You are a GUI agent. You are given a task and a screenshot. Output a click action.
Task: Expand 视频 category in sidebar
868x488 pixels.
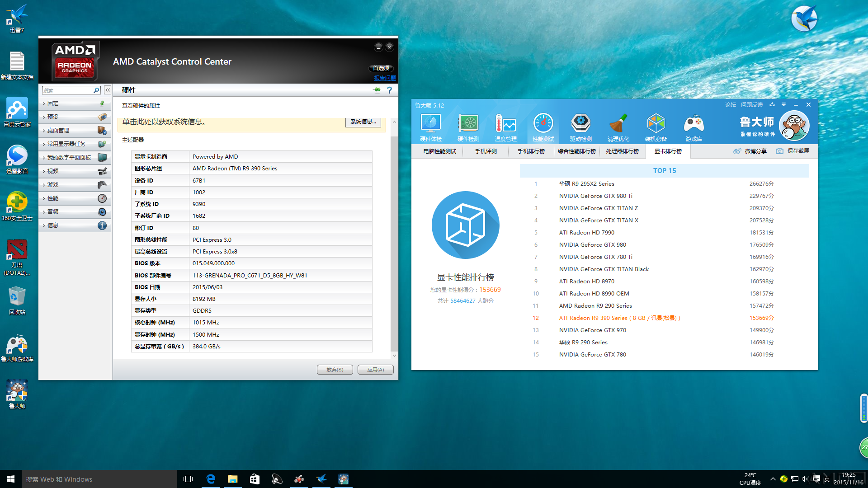click(x=75, y=171)
